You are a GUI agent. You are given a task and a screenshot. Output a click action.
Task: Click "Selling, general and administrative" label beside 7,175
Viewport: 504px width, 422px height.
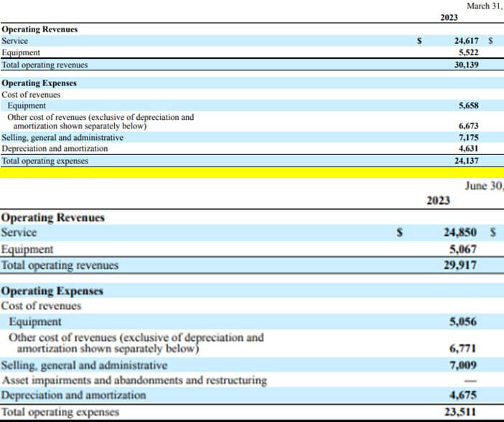[62, 138]
